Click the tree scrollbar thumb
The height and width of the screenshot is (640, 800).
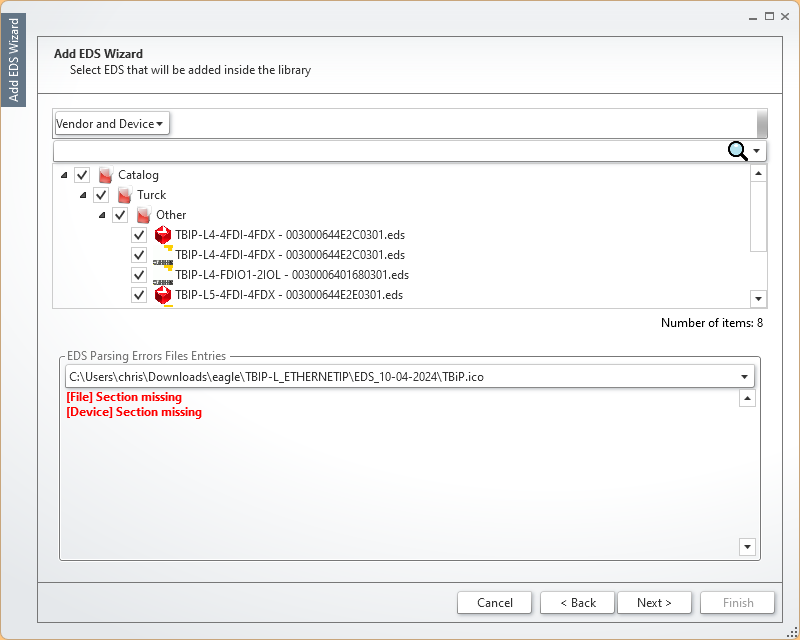(758, 217)
